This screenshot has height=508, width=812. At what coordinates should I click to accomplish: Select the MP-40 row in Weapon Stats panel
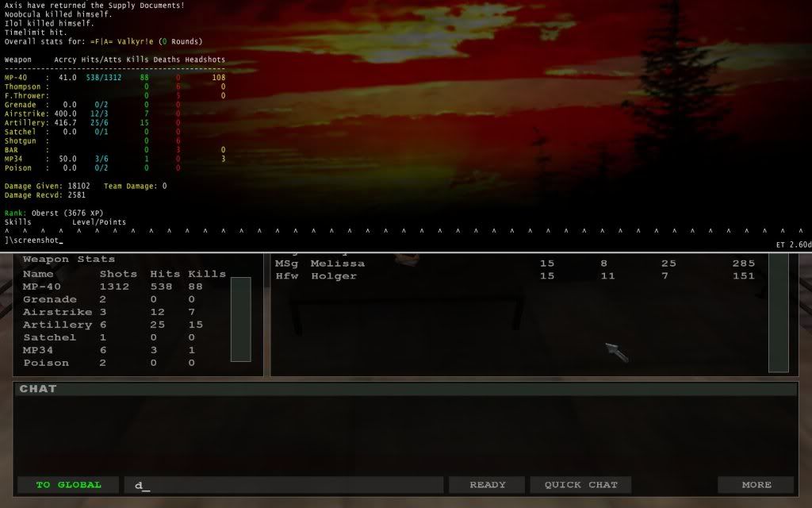[124, 287]
